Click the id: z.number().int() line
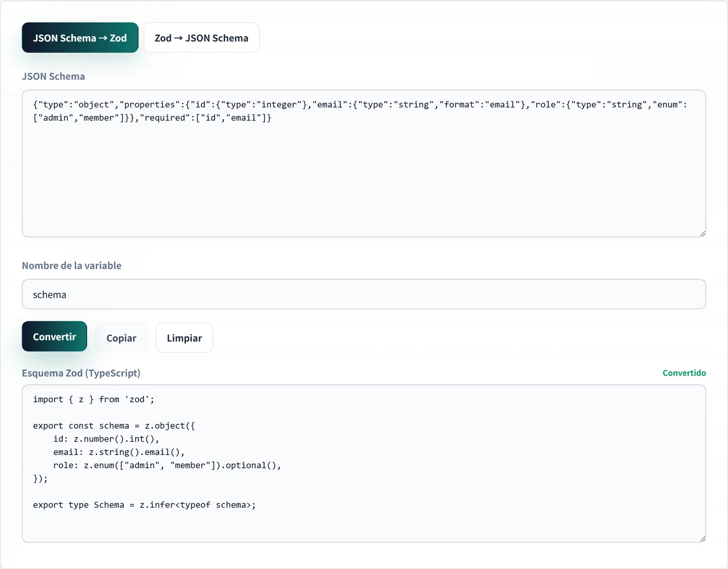Viewport: 728px width, 569px height. (106, 439)
